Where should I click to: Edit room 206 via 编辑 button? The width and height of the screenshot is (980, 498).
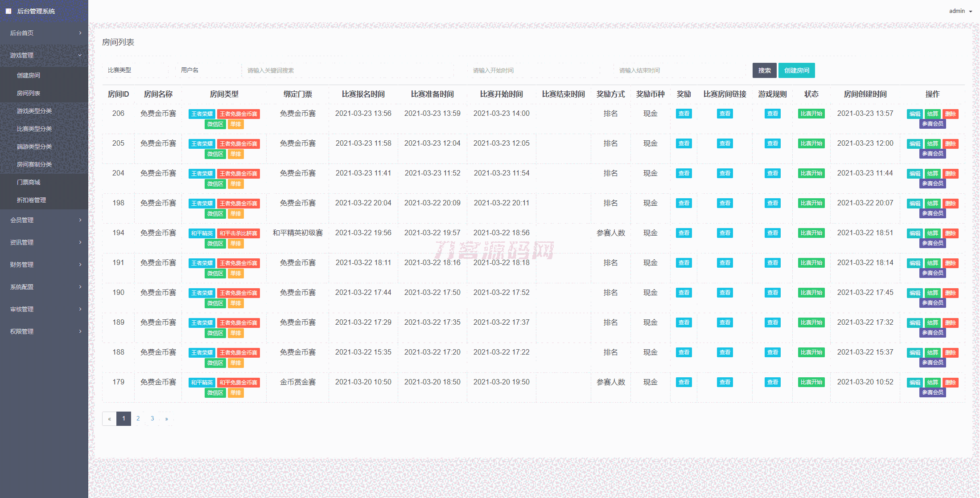(x=914, y=114)
